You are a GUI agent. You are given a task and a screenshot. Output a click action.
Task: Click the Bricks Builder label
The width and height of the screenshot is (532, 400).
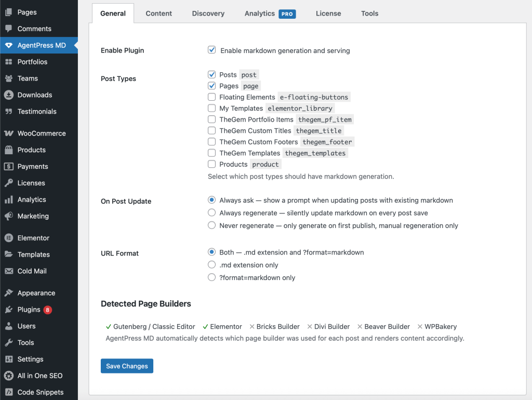tap(278, 327)
